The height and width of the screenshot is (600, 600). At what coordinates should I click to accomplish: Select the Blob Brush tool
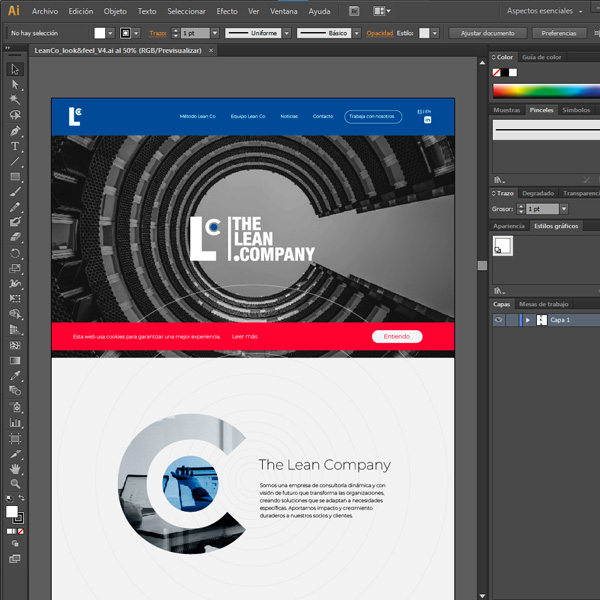coord(15,222)
